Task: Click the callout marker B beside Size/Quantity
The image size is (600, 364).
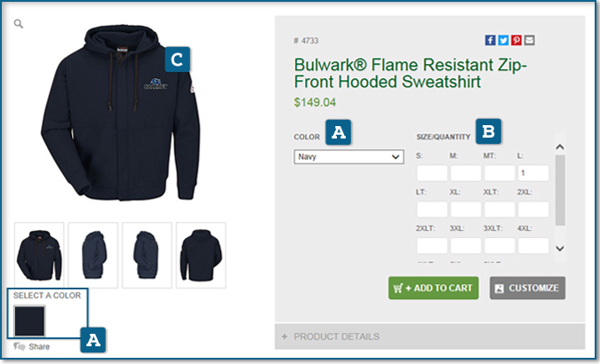Action: pos(488,131)
